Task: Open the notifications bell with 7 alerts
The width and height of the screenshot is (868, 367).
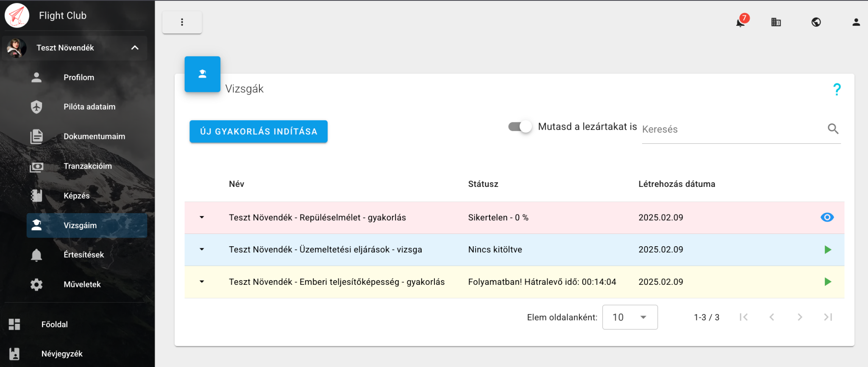Action: click(x=740, y=22)
